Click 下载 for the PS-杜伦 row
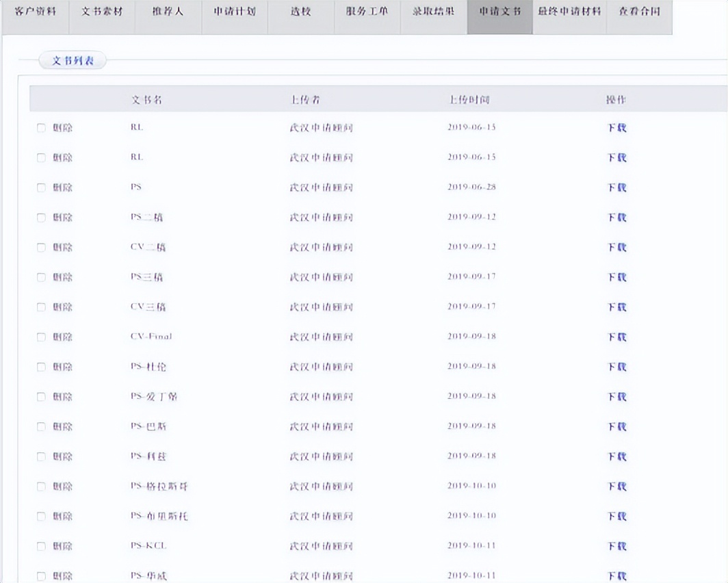This screenshot has height=583, width=728. [x=617, y=367]
